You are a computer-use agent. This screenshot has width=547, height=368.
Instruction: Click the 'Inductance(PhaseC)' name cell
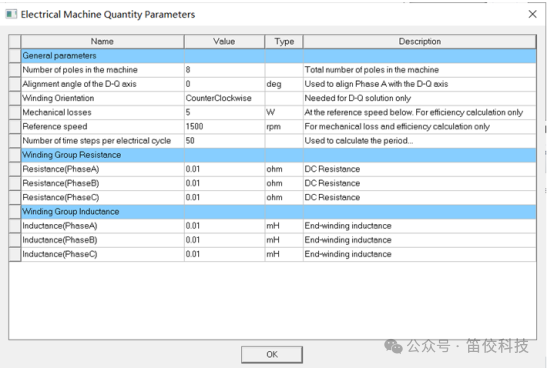(102, 254)
